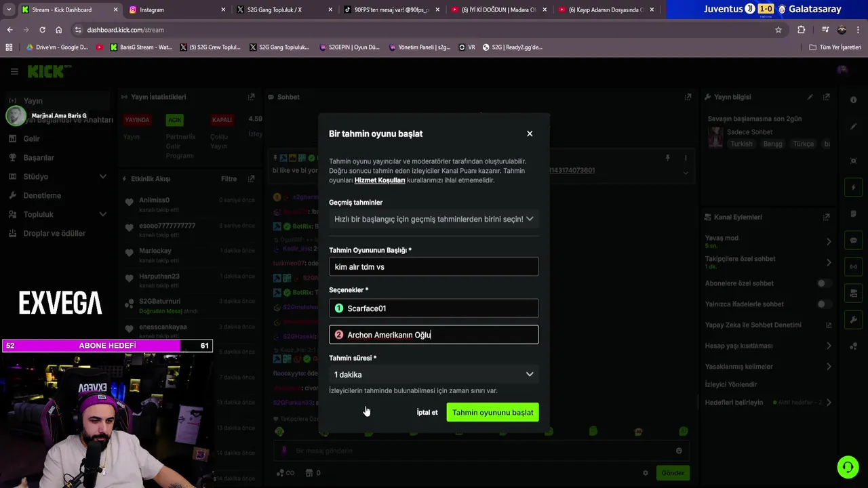Open the green support headset button
868x488 pixels.
tap(847, 467)
